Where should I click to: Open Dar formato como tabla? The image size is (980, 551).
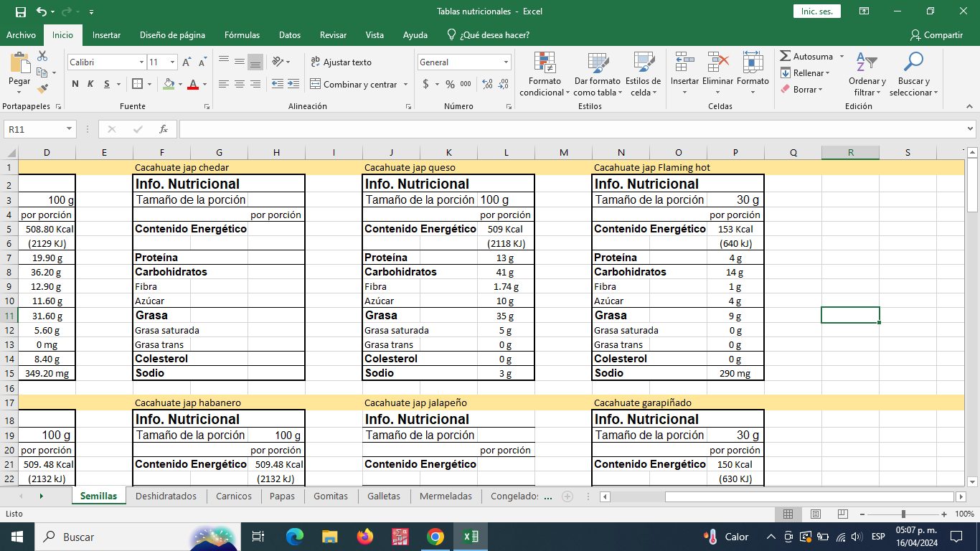[x=597, y=74]
